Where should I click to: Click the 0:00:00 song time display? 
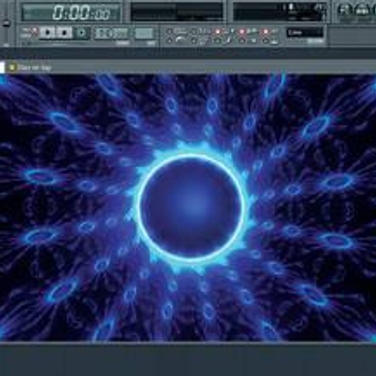pos(71,13)
